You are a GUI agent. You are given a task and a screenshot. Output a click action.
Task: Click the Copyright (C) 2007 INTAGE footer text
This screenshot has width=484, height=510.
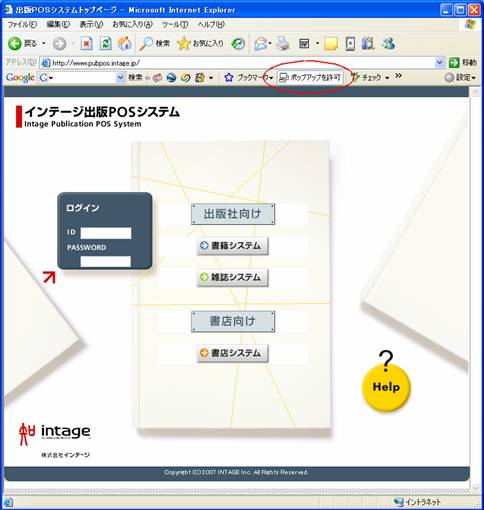236,472
